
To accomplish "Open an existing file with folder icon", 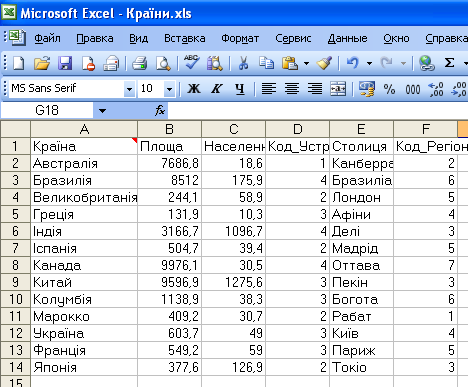I will (42, 63).
